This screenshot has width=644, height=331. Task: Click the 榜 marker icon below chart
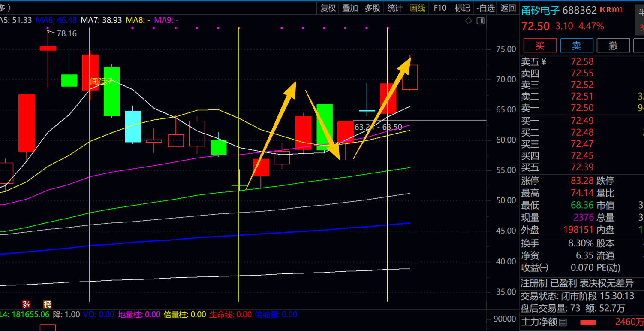pyautogui.click(x=48, y=304)
